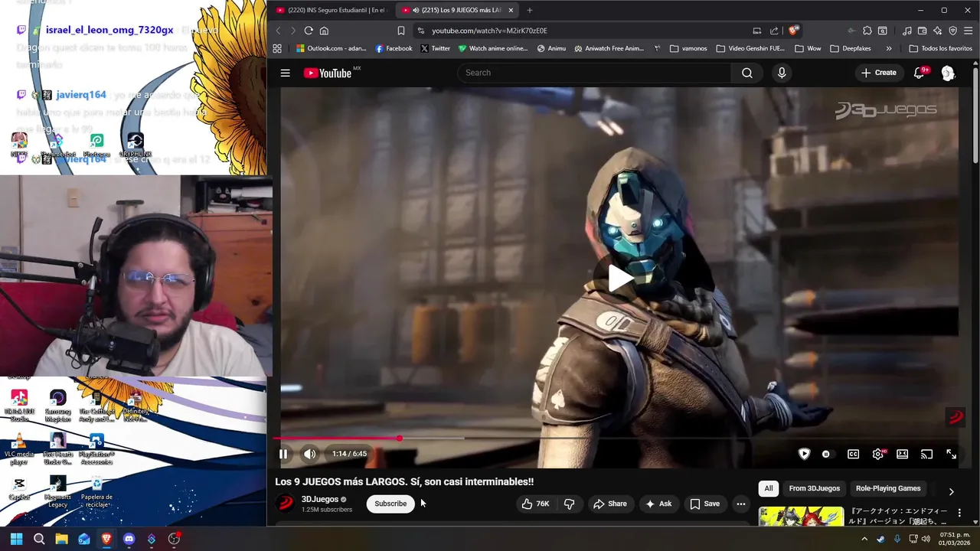Click the Create button on YouTube
The width and height of the screenshot is (980, 551).
(x=878, y=73)
